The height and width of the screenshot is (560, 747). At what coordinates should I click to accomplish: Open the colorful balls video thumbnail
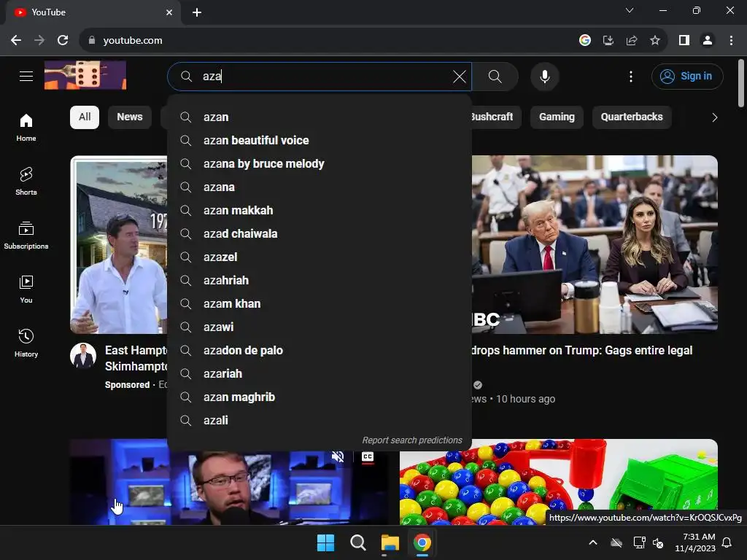tap(558, 481)
